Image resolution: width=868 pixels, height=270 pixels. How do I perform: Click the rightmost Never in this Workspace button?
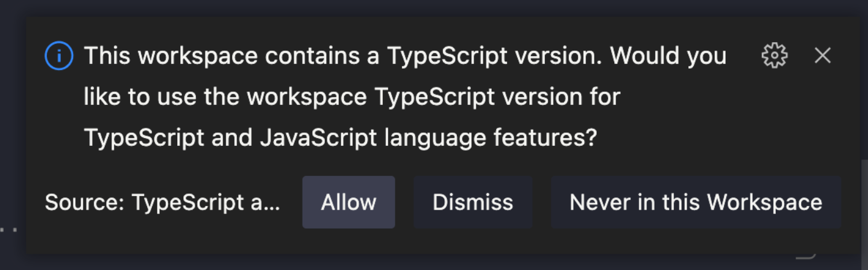click(x=696, y=202)
